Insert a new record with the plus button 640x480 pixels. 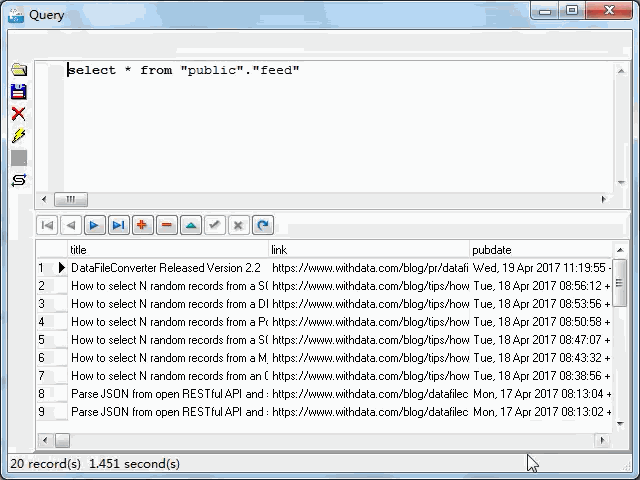[143, 225]
